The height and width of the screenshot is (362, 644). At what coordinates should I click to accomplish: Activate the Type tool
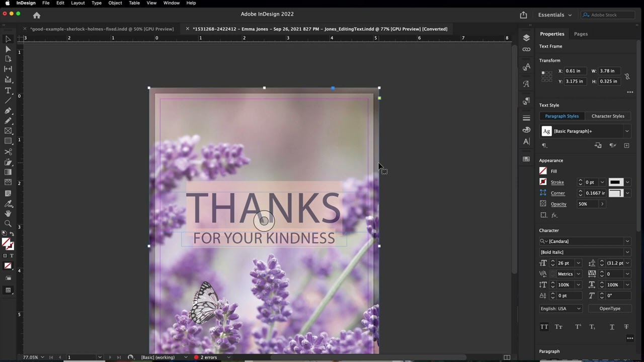pos(8,90)
